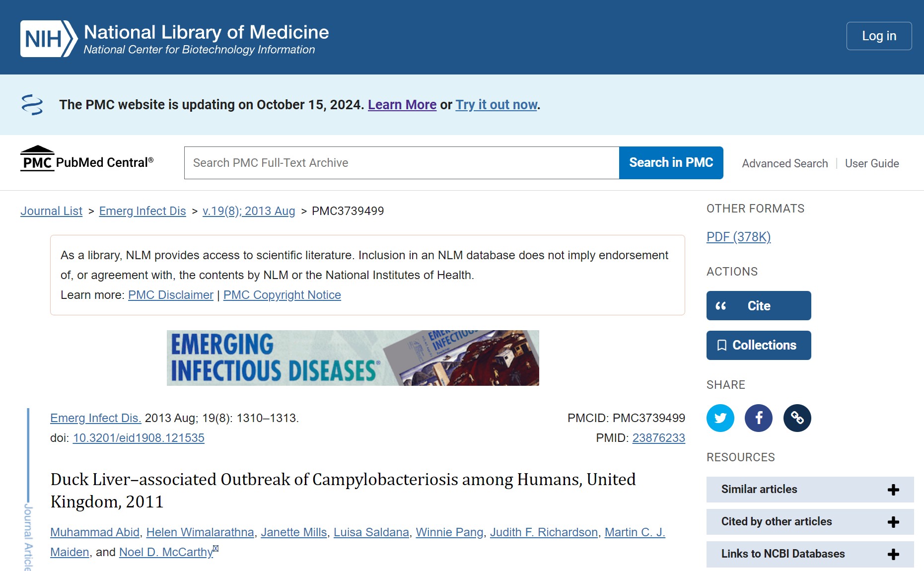
Task: Add the article to Collections
Action: coord(758,345)
